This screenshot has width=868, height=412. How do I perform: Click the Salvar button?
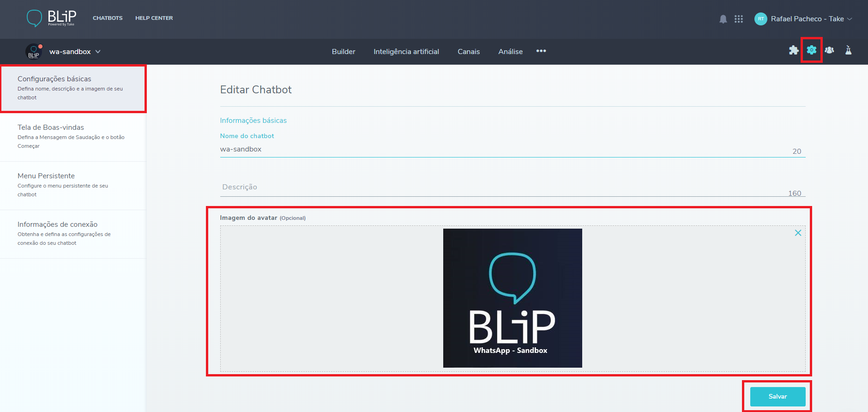coord(778,397)
